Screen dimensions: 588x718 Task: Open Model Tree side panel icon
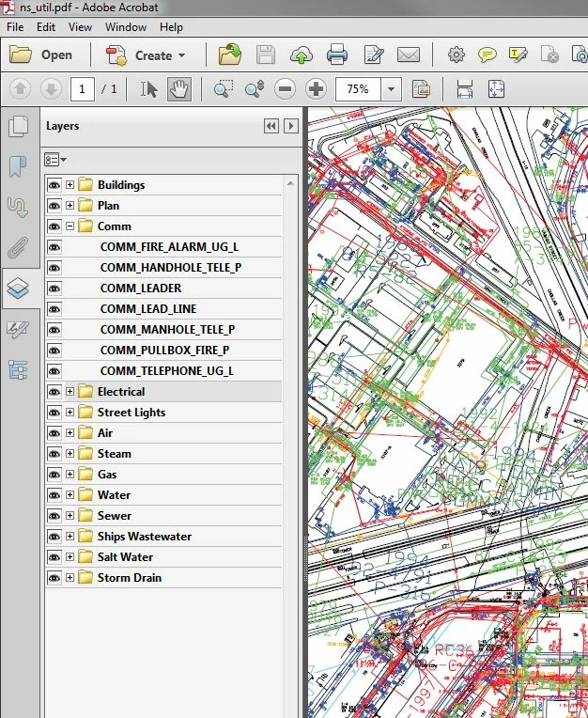[x=18, y=369]
